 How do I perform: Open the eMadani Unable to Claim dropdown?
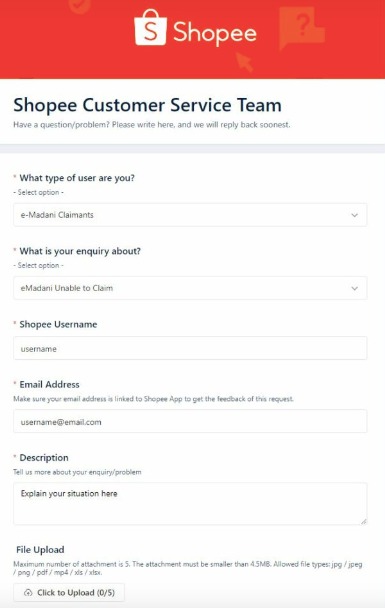point(190,288)
